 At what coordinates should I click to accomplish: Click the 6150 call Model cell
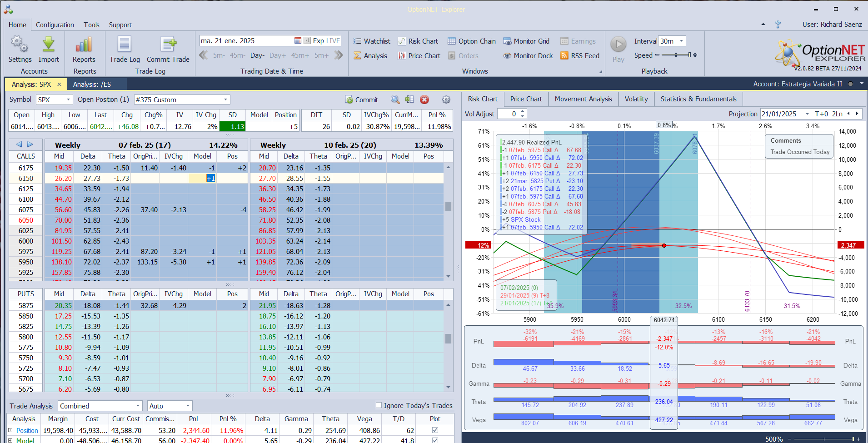(202, 179)
